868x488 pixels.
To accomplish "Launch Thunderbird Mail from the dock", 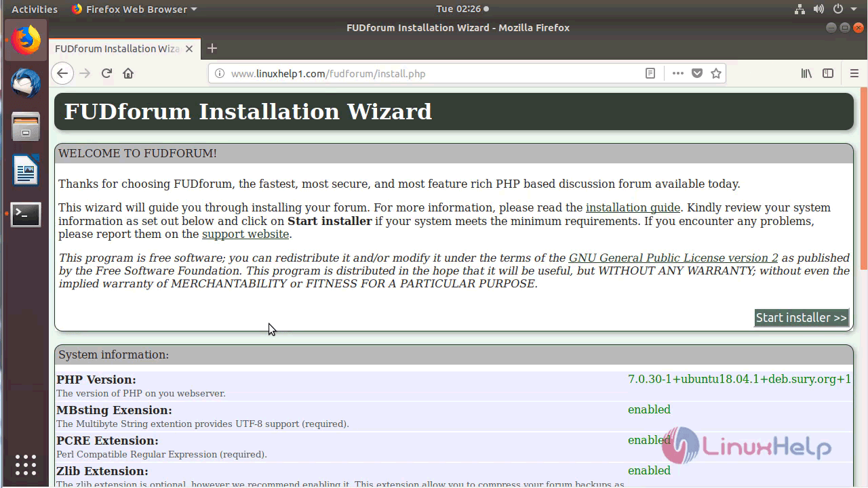I will 26,83.
